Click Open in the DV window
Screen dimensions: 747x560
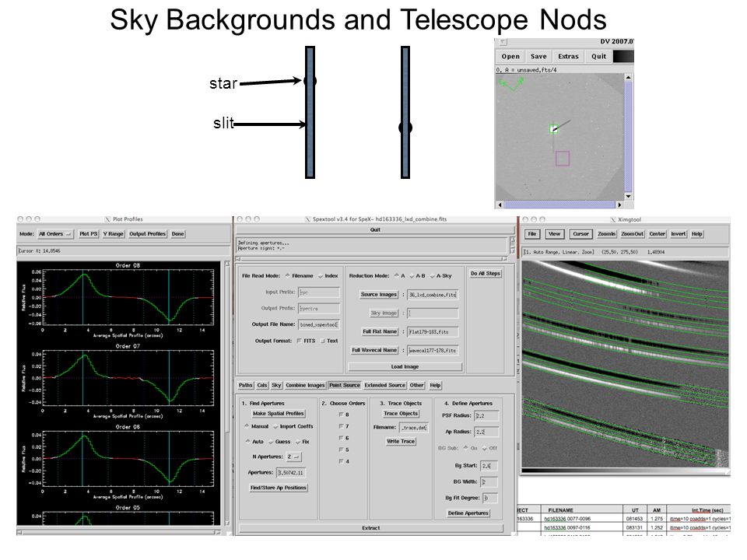pyautogui.click(x=510, y=56)
